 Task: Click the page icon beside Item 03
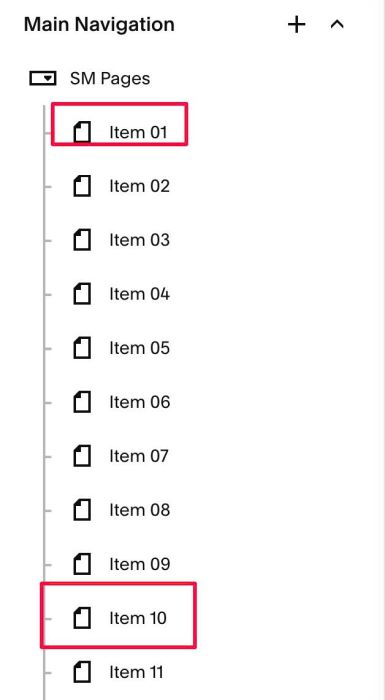click(x=82, y=240)
